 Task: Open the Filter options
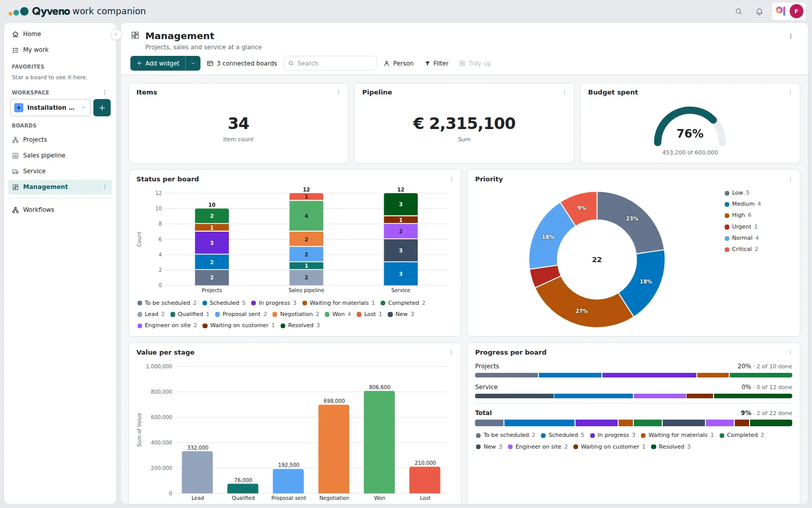[x=437, y=63]
